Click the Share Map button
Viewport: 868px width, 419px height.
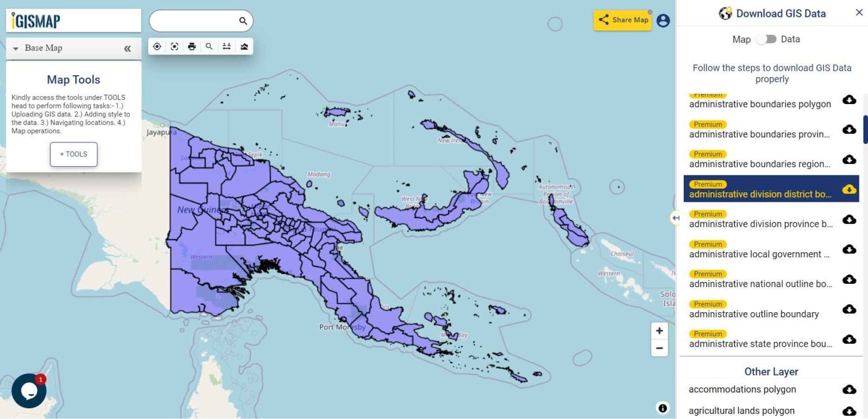click(x=622, y=20)
